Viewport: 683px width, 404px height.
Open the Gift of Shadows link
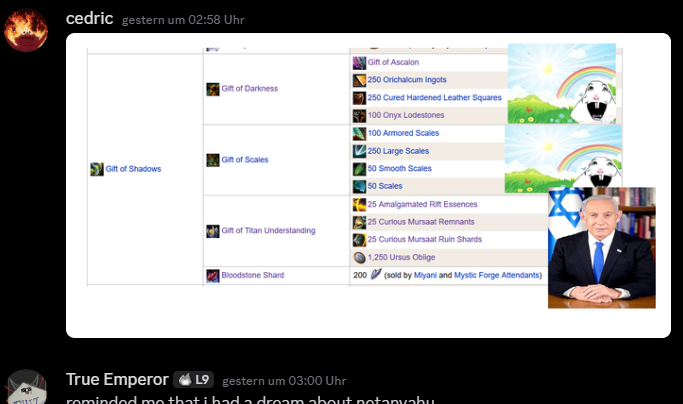tap(133, 169)
